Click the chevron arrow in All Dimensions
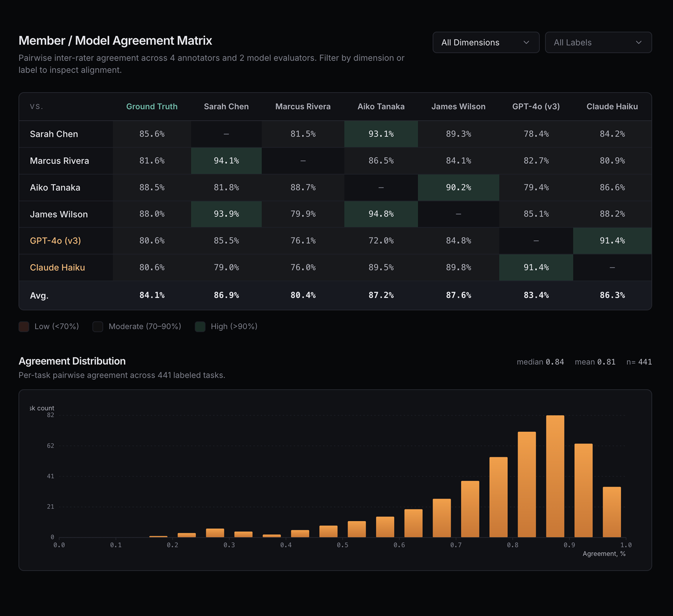The height and width of the screenshot is (616, 673). (526, 42)
